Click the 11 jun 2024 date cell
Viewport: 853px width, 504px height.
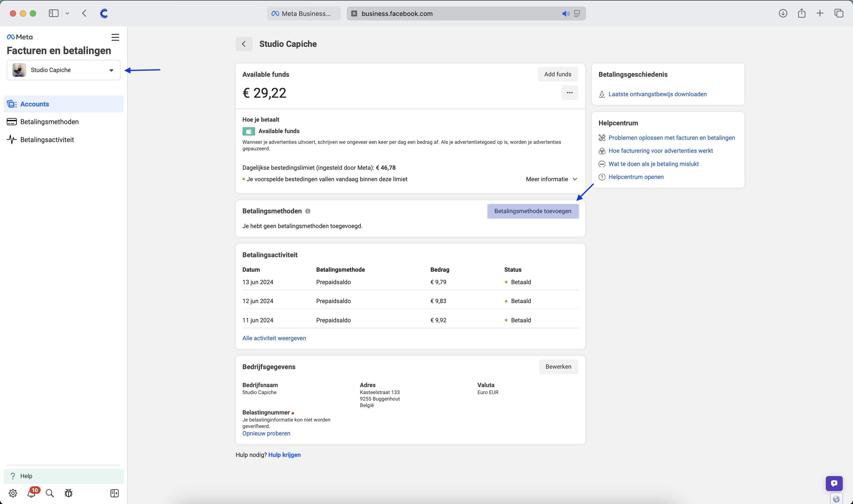coord(258,320)
